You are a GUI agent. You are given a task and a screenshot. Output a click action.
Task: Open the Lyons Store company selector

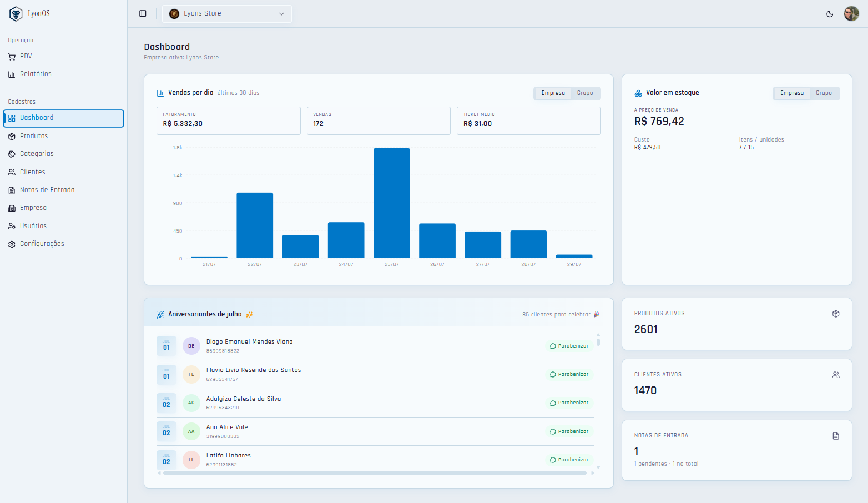pyautogui.click(x=227, y=14)
